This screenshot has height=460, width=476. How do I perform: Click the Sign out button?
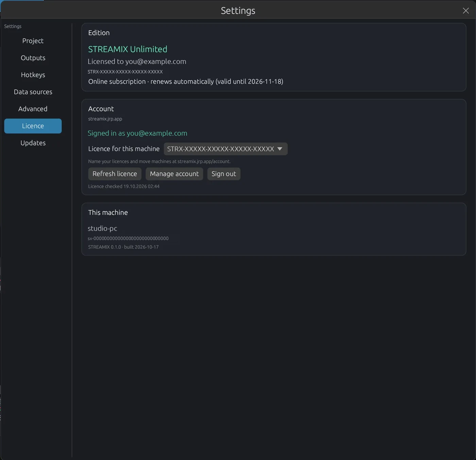click(x=224, y=174)
